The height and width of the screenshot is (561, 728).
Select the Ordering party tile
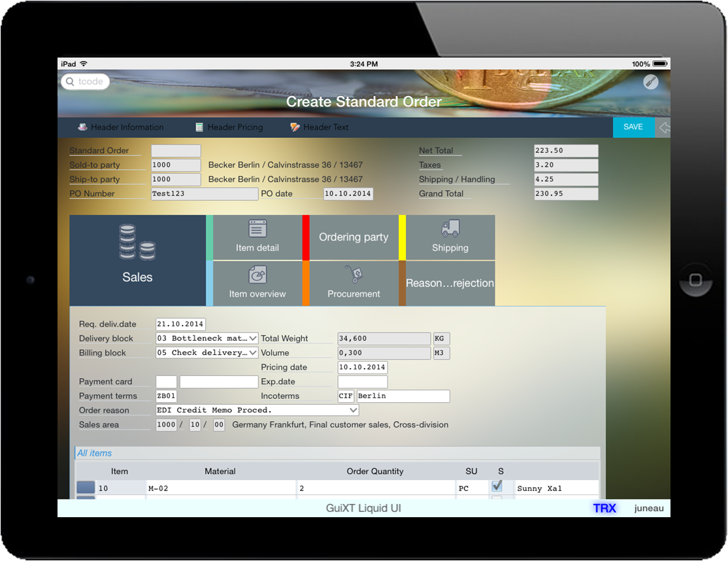(x=354, y=237)
